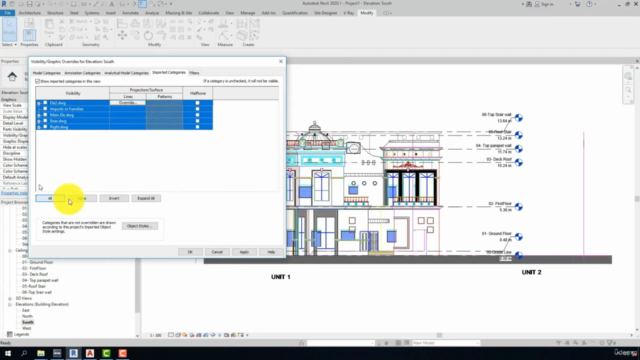Click the Paste clipboard icon
The image size is (640, 360).
tap(49, 28)
